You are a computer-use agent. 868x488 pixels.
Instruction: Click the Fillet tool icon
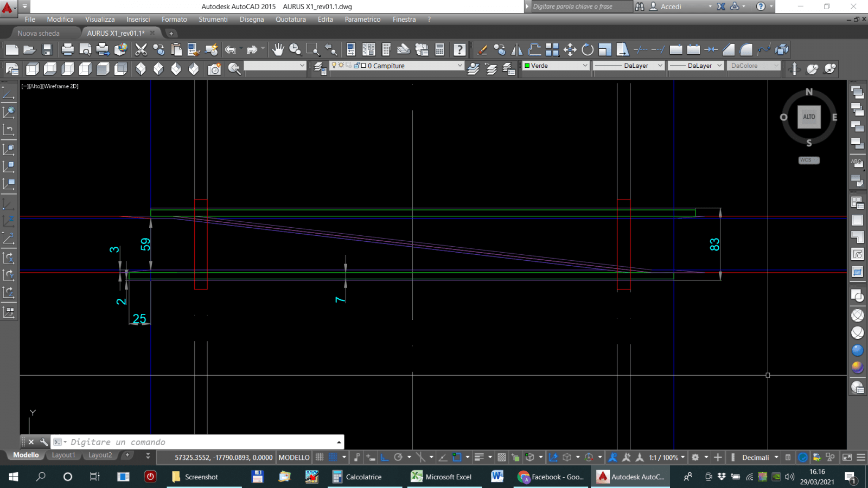(x=746, y=50)
